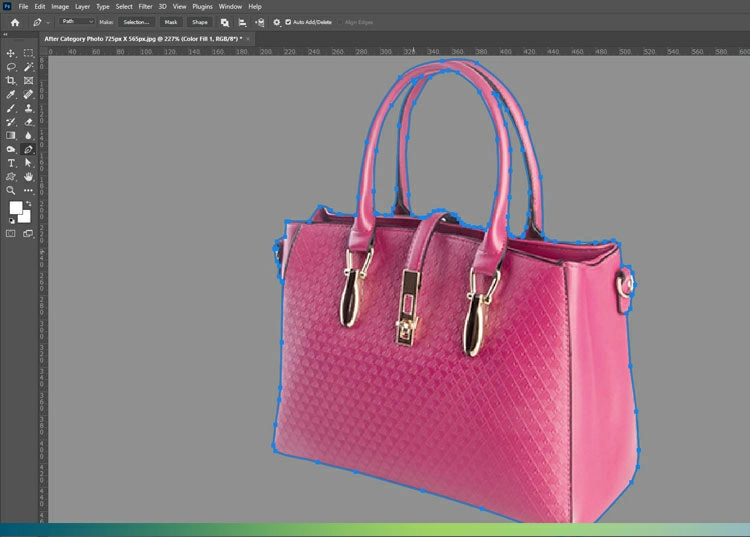Select the Brush tool
This screenshot has height=537, width=750.
click(x=11, y=108)
